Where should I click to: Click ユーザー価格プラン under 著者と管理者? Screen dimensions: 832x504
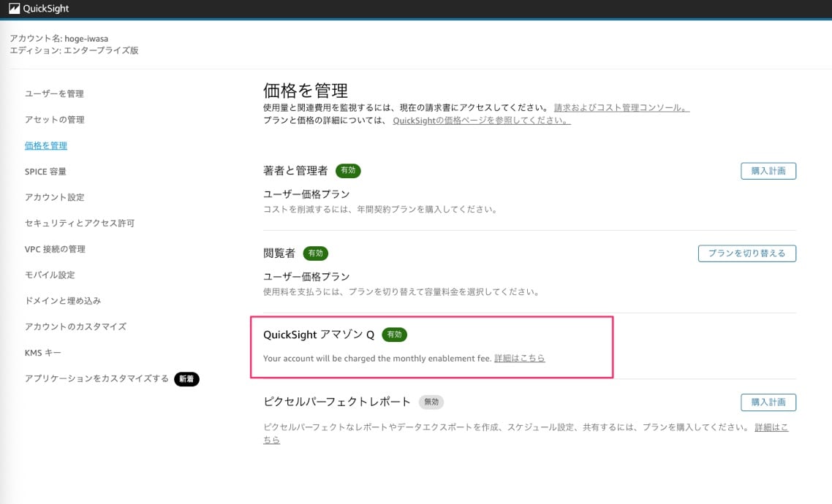(x=306, y=194)
